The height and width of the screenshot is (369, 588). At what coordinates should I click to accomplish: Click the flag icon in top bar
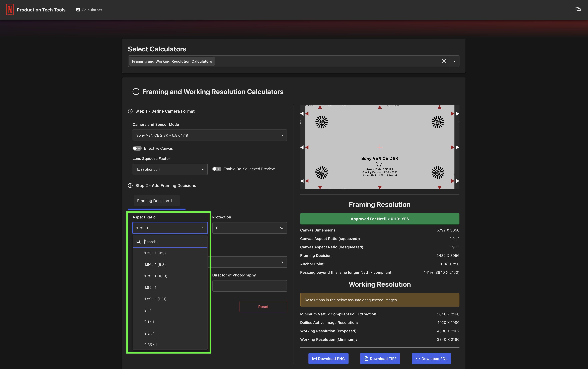click(x=577, y=10)
